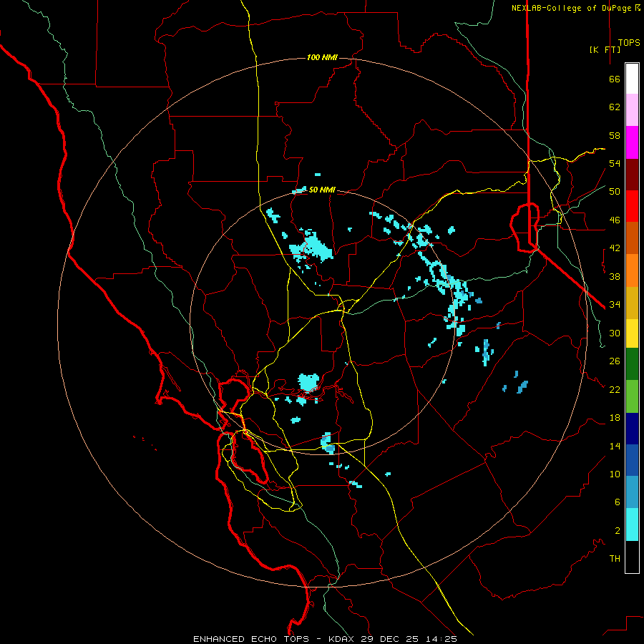The image size is (644, 644).
Task: Click the ENHANCED ECHO TOPS caption text
Action: click(251, 639)
